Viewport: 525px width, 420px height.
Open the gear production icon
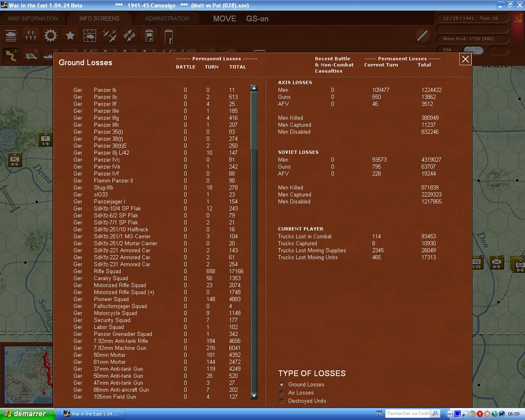[50, 36]
